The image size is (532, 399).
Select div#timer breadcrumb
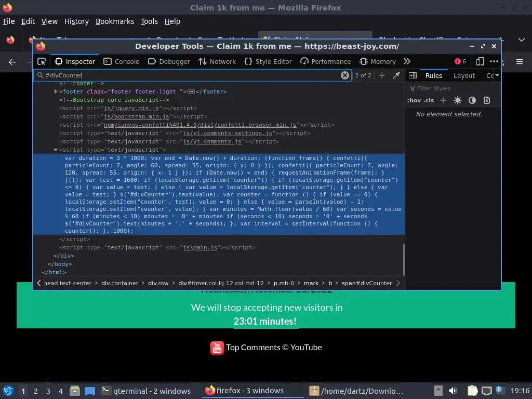(221, 283)
